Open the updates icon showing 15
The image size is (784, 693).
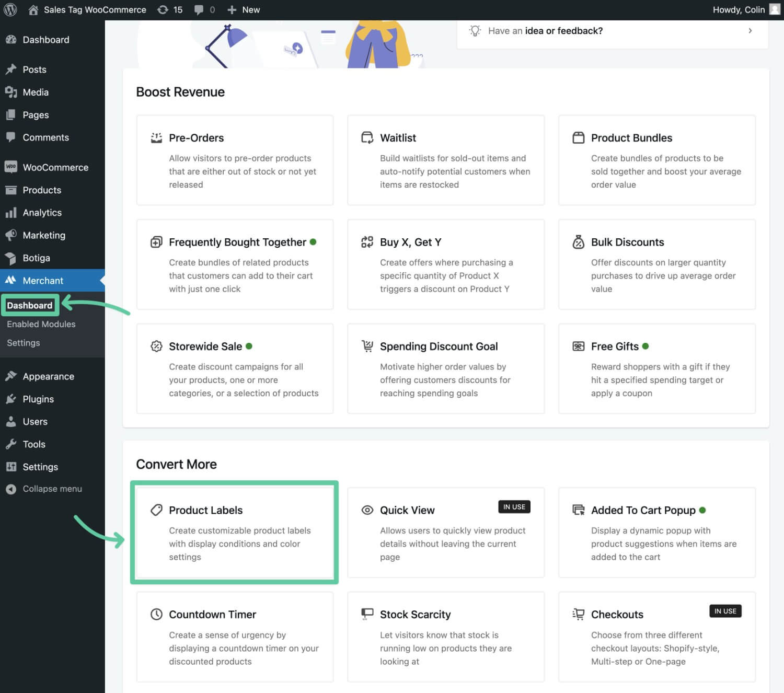click(163, 9)
